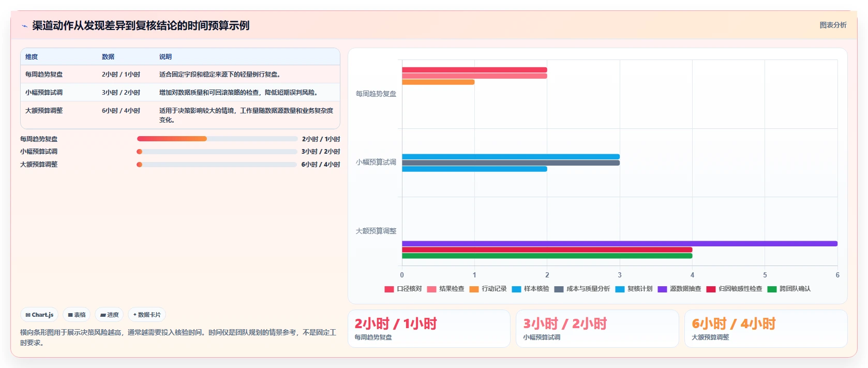This screenshot has height=368, width=868.
Task: Click the 大额预算调整 chart axis label
Action: [x=376, y=231]
